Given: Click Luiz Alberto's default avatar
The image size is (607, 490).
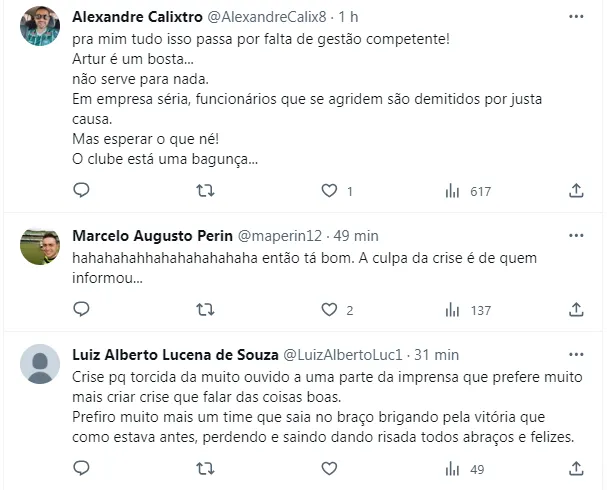Looking at the screenshot, I should click(x=40, y=364).
